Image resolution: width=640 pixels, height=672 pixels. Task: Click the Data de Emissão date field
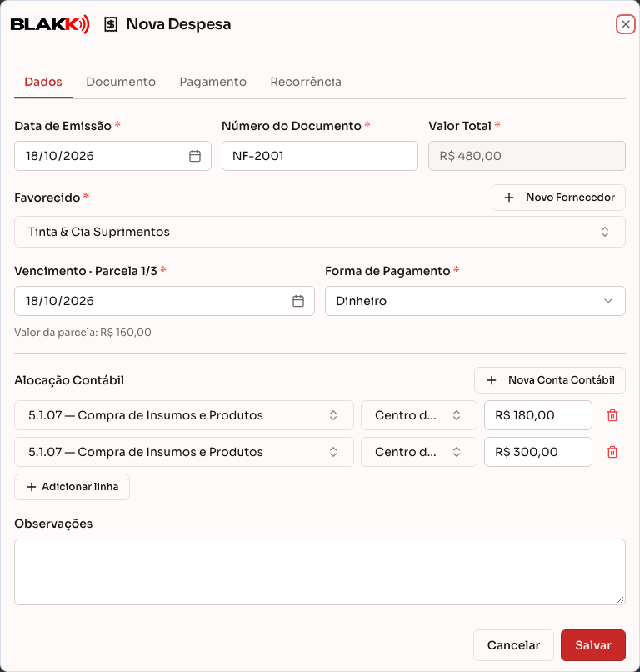pyautogui.click(x=112, y=156)
